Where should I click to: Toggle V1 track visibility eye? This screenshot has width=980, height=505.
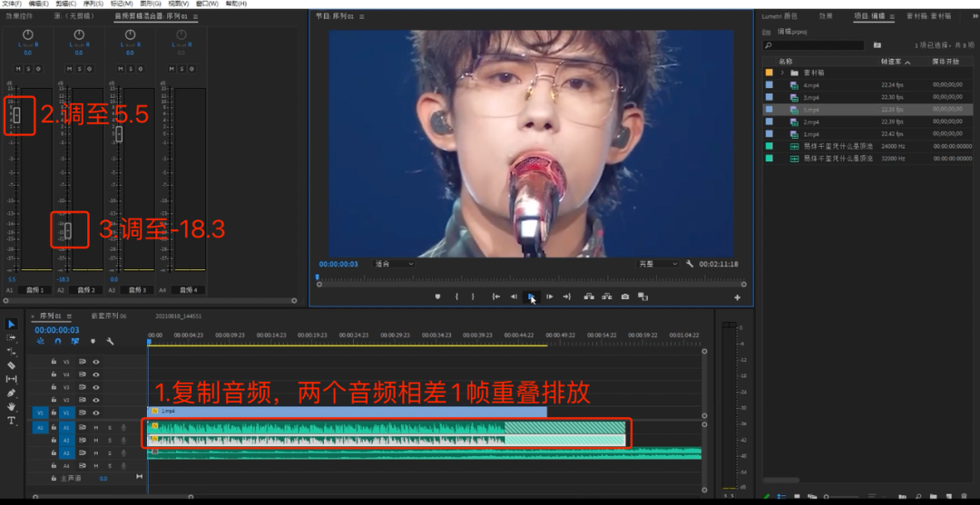(96, 413)
